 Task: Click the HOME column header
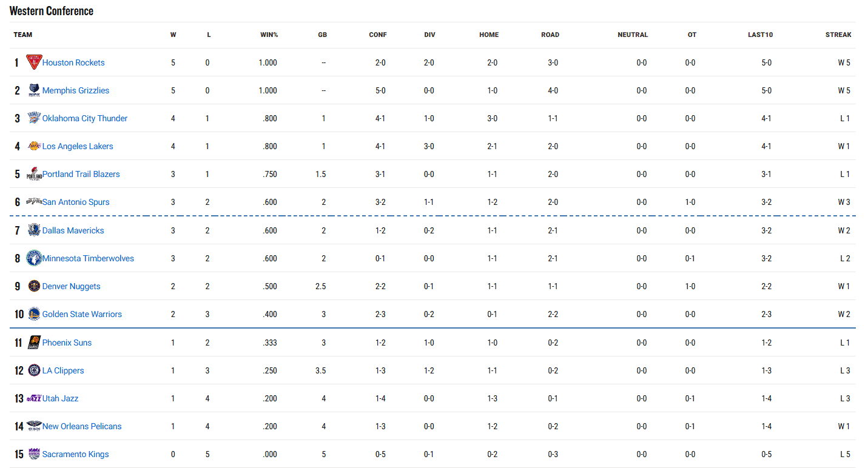pos(489,35)
